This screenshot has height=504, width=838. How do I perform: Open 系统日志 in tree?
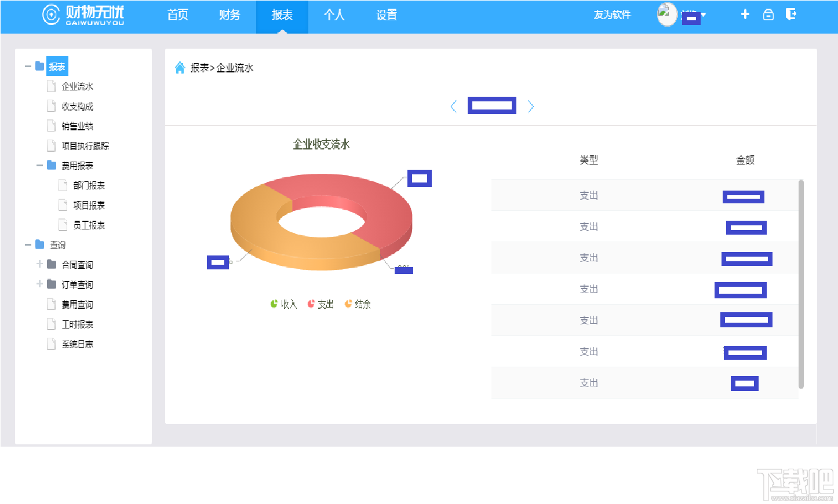click(78, 344)
